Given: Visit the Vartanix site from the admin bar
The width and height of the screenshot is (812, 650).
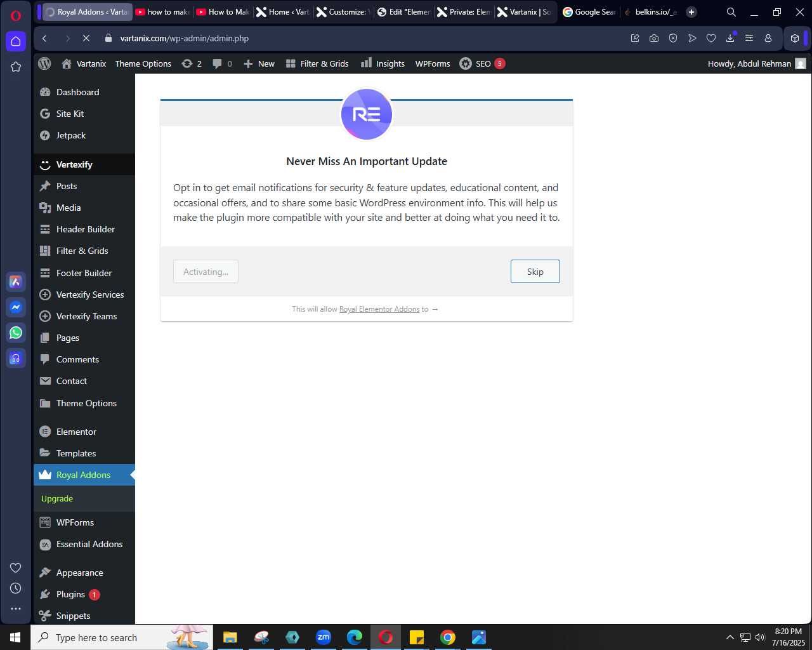Looking at the screenshot, I should coord(84,63).
